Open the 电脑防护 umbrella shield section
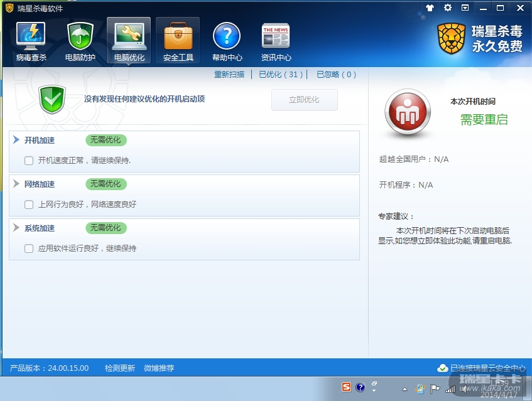 click(x=80, y=41)
